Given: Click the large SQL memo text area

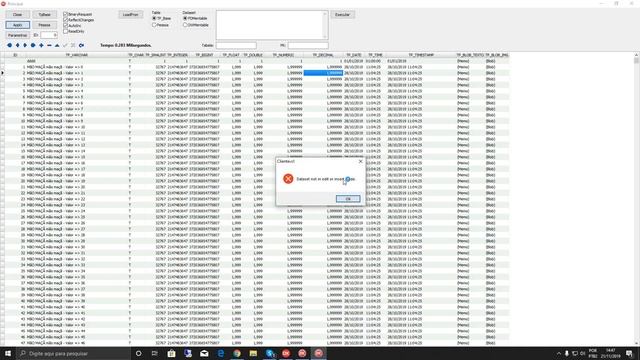Looking at the screenshot, I should 272,25.
